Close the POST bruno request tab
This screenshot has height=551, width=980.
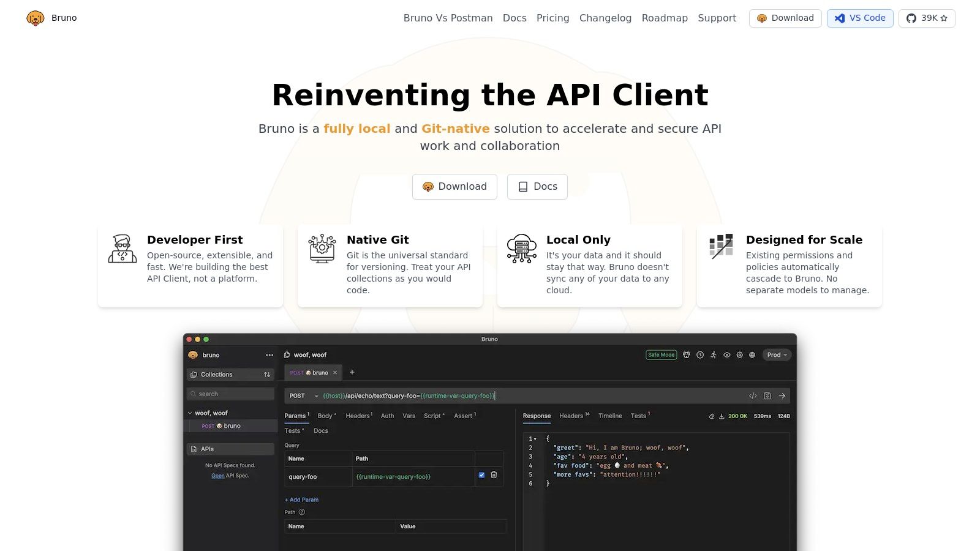tap(335, 373)
